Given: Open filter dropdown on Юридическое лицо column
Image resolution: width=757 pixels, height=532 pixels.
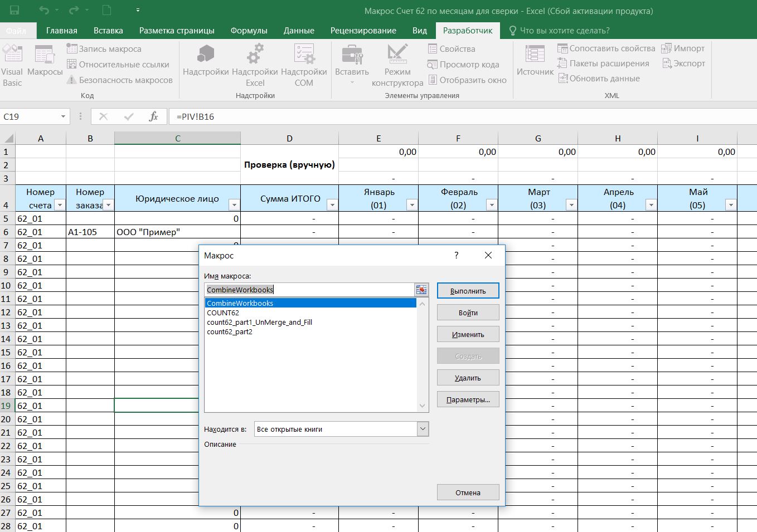Looking at the screenshot, I should pyautogui.click(x=234, y=205).
